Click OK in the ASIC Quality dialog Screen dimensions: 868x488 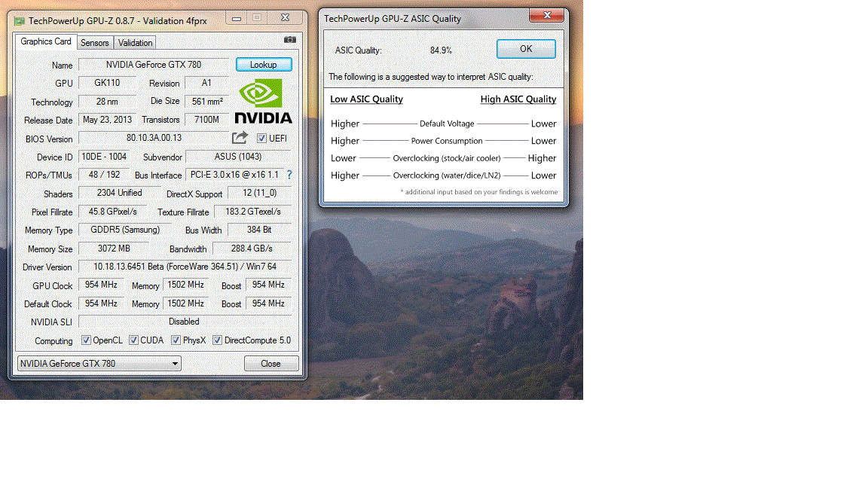point(526,49)
